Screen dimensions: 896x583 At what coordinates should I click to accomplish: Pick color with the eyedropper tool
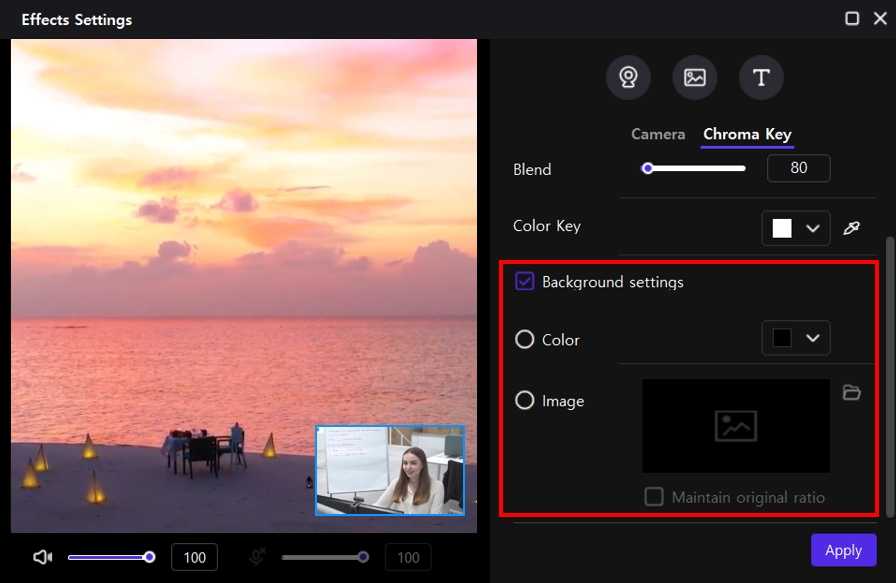coord(851,228)
